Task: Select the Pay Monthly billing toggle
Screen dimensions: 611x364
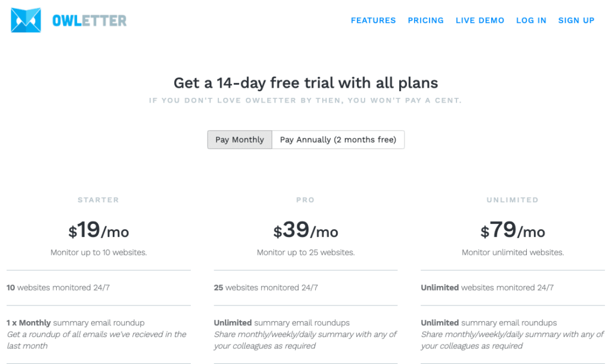Action: tap(240, 140)
